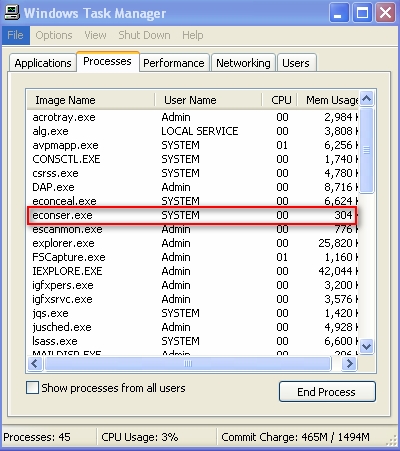Click the vertical scrollbar down arrow
Image resolution: width=400 pixels, height=451 pixels.
pyautogui.click(x=367, y=347)
